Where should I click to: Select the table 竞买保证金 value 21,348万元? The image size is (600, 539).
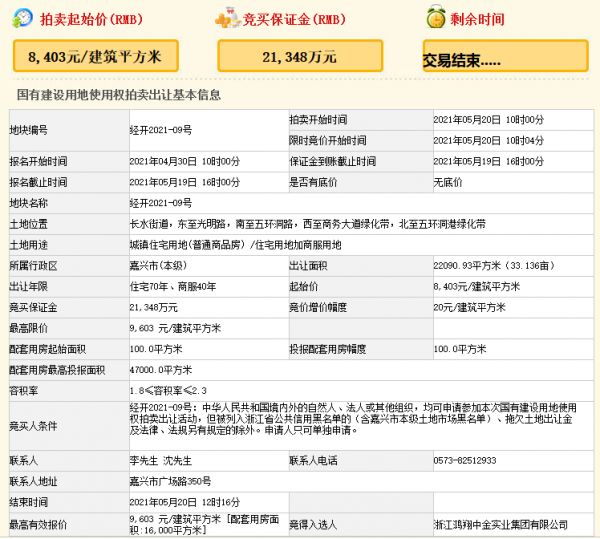154,307
